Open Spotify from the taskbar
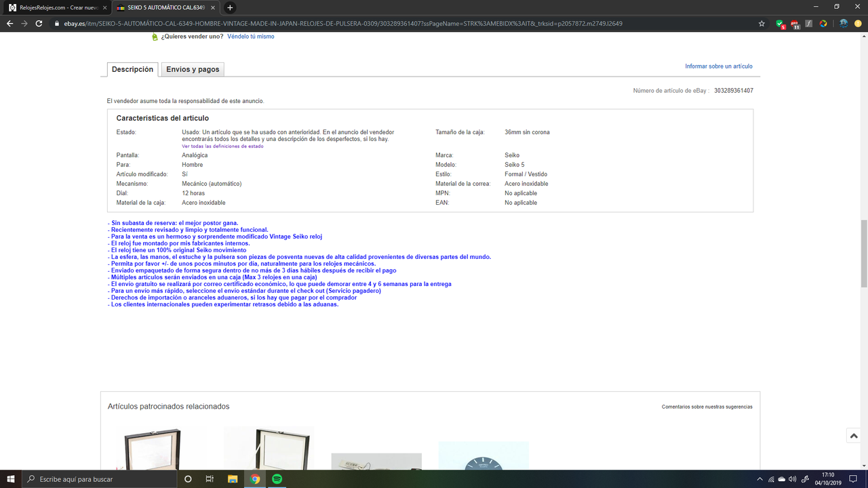The image size is (868, 488). click(x=277, y=479)
